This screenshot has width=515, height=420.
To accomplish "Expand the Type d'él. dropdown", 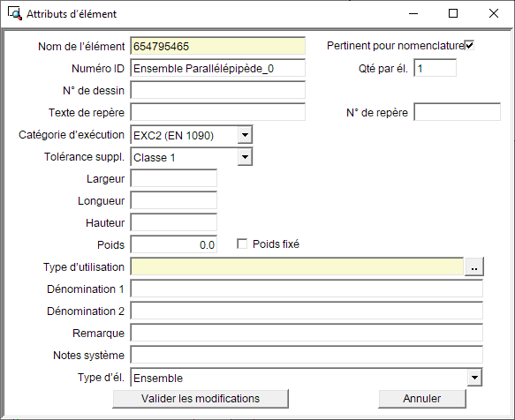I will coord(474,378).
